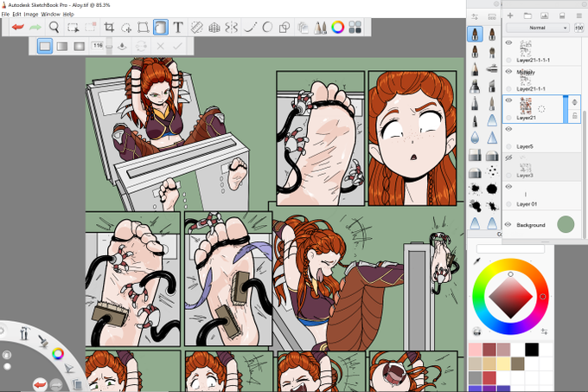Add an image layer
Viewport: 588px width, 392px height.
pyautogui.click(x=544, y=16)
